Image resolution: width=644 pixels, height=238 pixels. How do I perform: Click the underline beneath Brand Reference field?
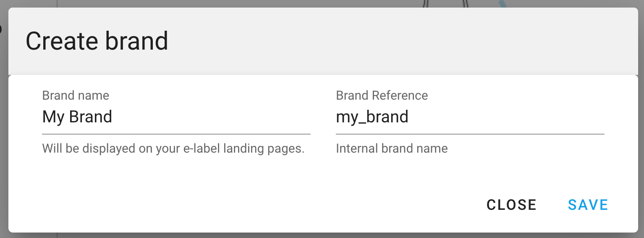pyautogui.click(x=470, y=134)
